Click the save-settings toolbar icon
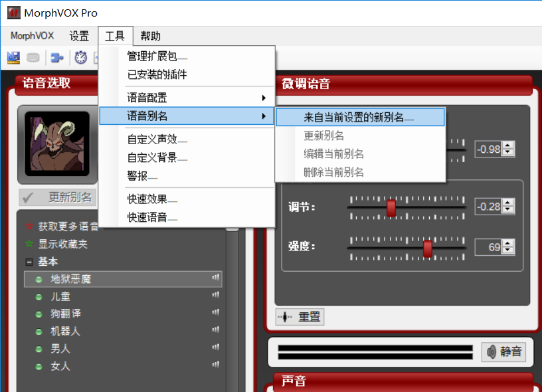The width and height of the screenshot is (542, 392). 13,58
